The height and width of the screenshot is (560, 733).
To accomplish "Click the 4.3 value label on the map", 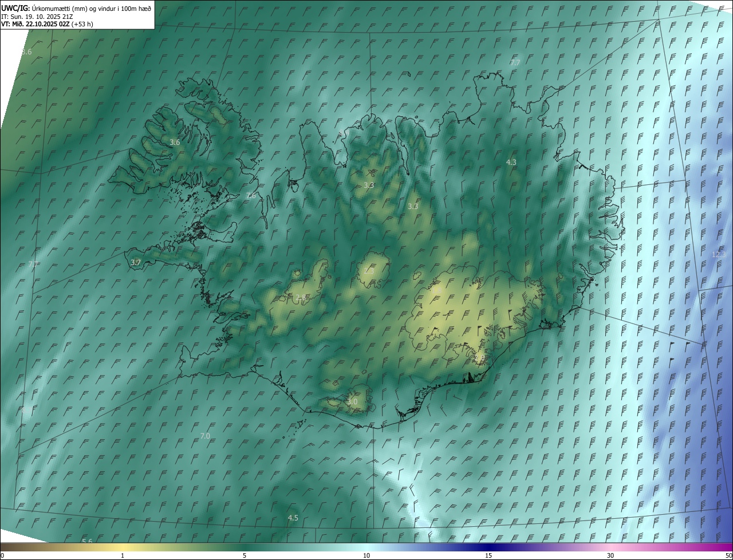I will (x=511, y=163).
